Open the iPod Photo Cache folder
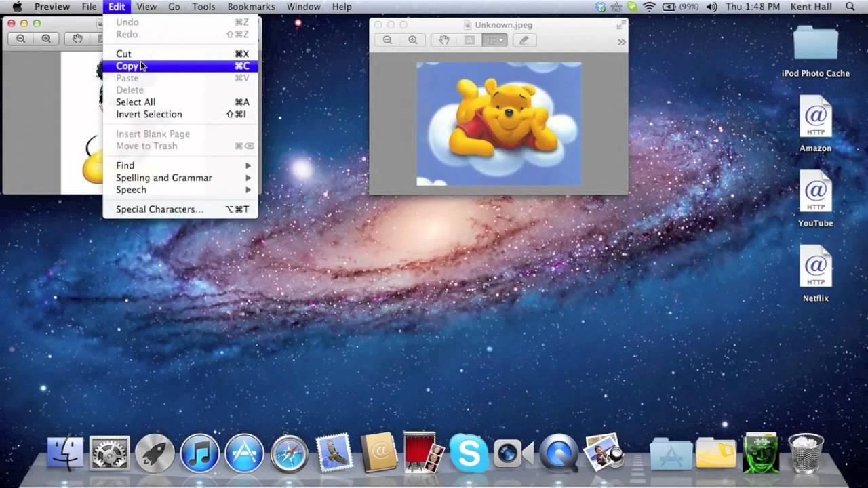 [816, 51]
